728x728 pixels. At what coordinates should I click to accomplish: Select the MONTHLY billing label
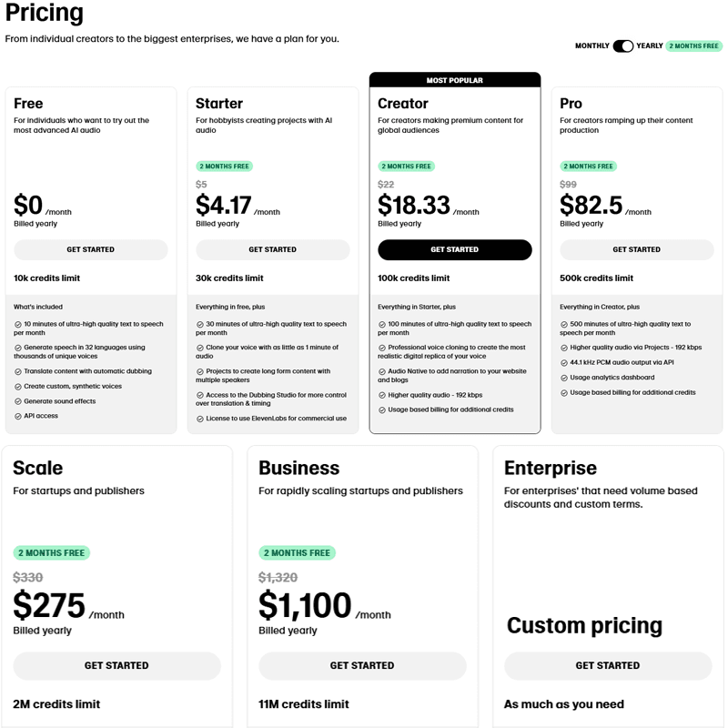[x=591, y=45]
